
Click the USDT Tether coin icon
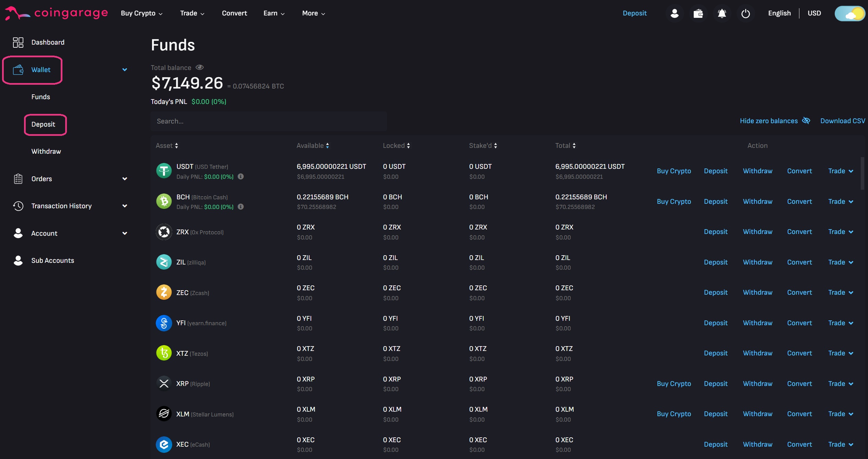164,170
